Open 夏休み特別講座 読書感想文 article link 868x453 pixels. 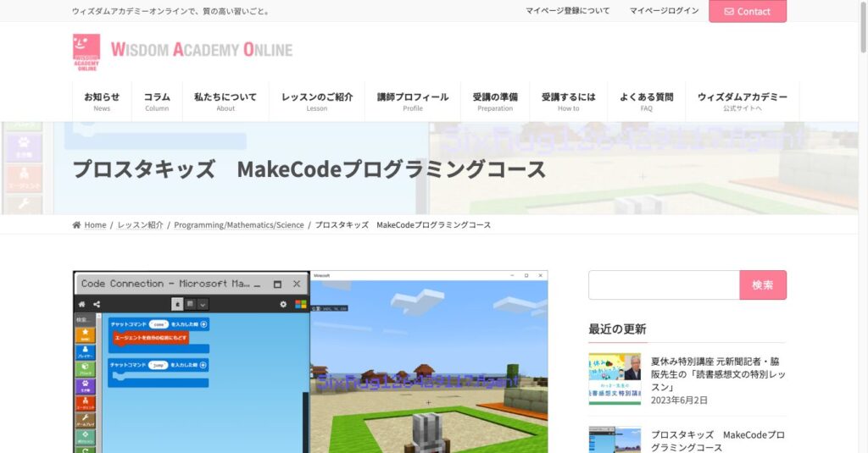[718, 374]
